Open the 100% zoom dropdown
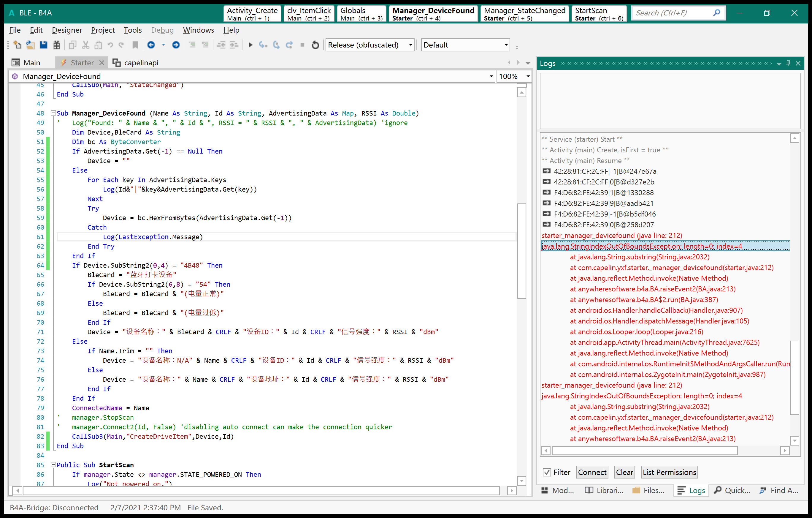Viewport: 812px width, 518px height. coord(528,76)
